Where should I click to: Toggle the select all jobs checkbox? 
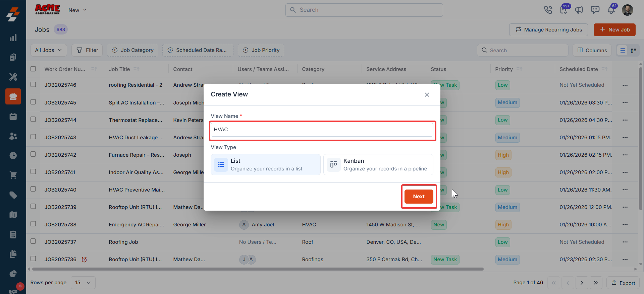[33, 69]
